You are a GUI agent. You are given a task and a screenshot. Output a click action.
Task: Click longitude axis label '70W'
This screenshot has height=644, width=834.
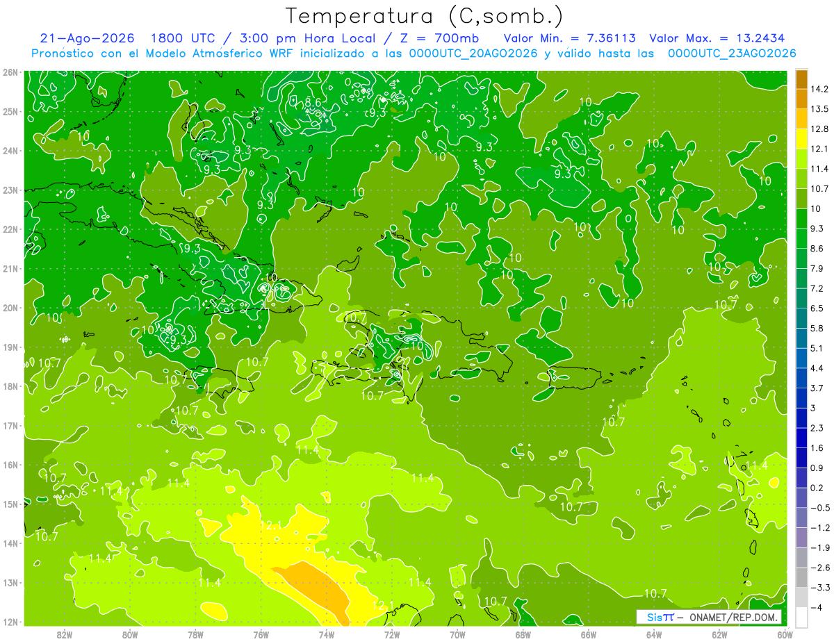point(457,634)
